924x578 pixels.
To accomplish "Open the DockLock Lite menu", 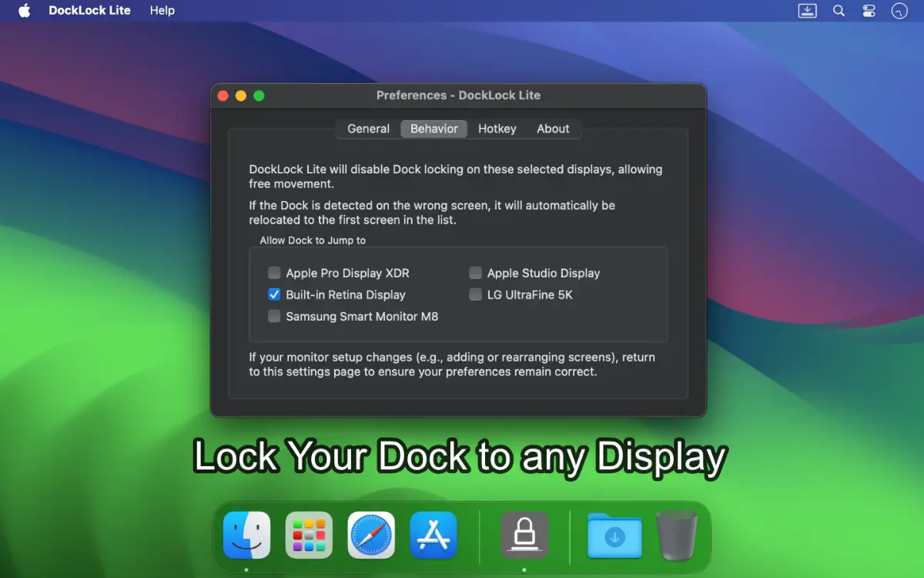I will 89,11.
